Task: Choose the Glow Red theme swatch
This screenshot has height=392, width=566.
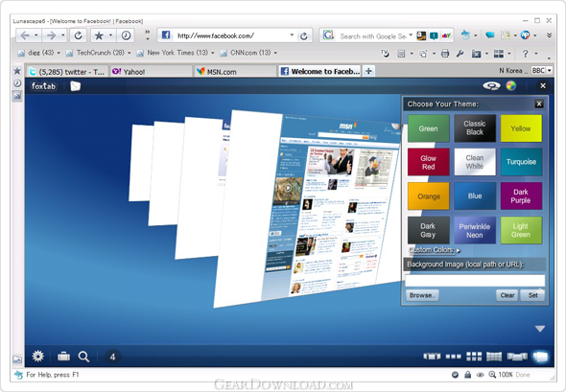Action: point(429,162)
